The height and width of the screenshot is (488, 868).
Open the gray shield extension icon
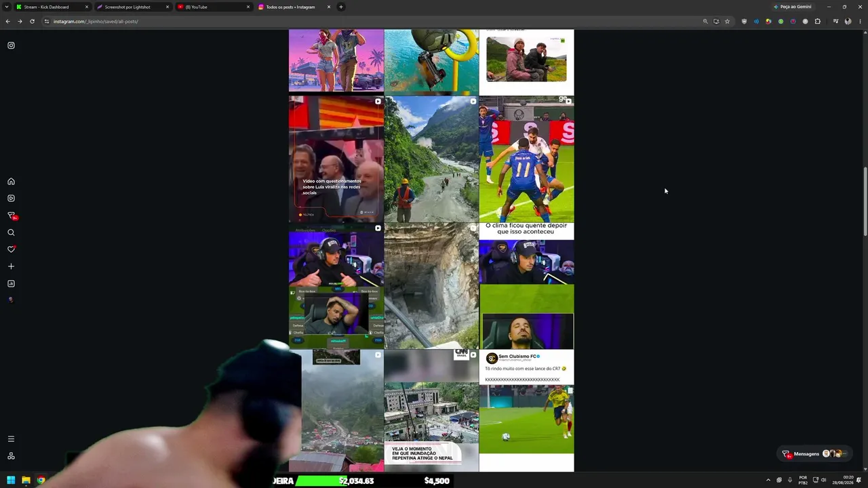[744, 21]
